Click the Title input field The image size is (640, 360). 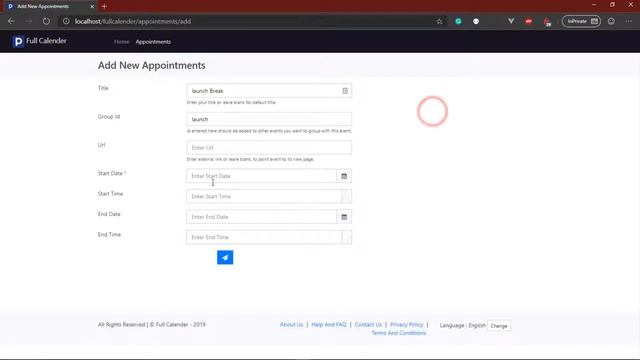[x=269, y=91]
